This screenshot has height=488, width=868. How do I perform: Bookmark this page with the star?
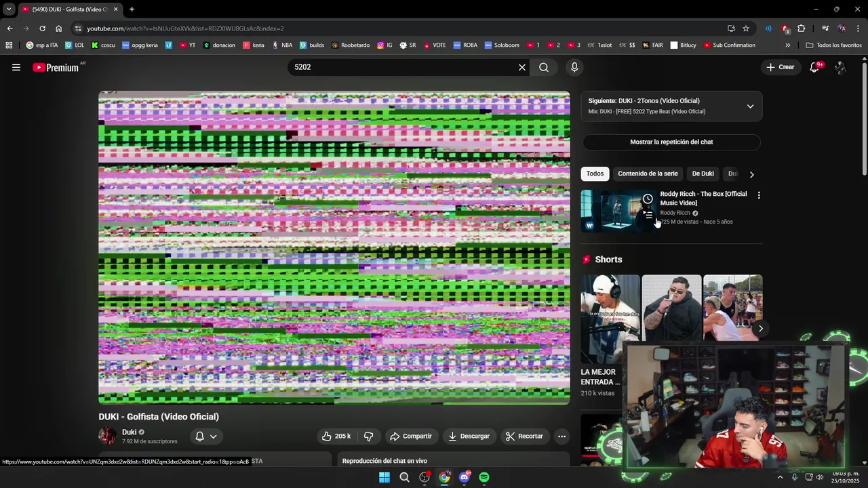click(x=746, y=28)
